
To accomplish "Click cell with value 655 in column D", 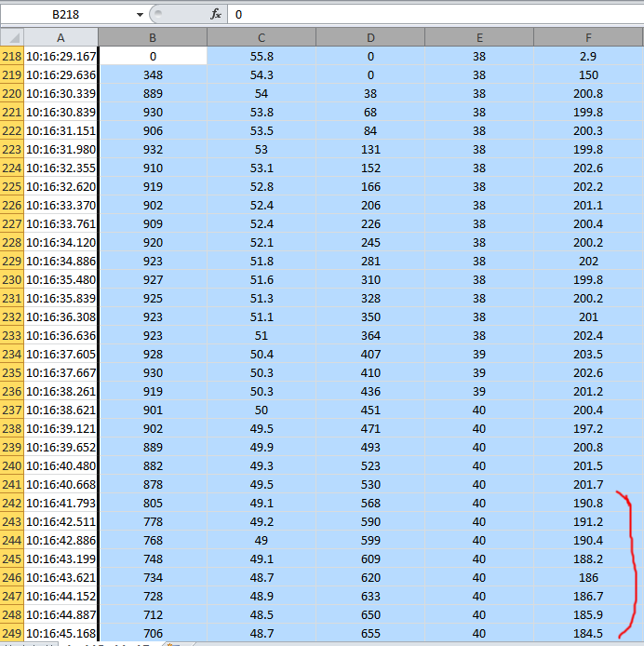I will 370,634.
